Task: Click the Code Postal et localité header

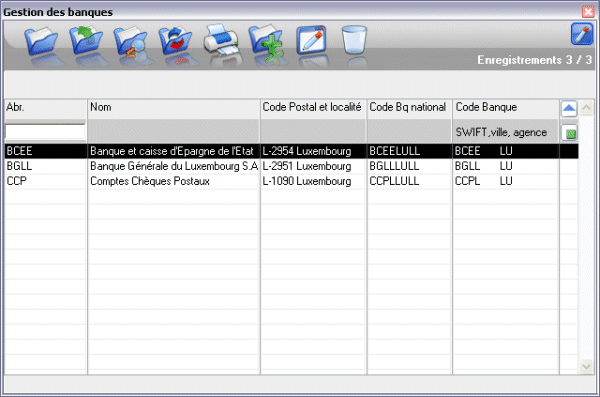Action: point(313,109)
